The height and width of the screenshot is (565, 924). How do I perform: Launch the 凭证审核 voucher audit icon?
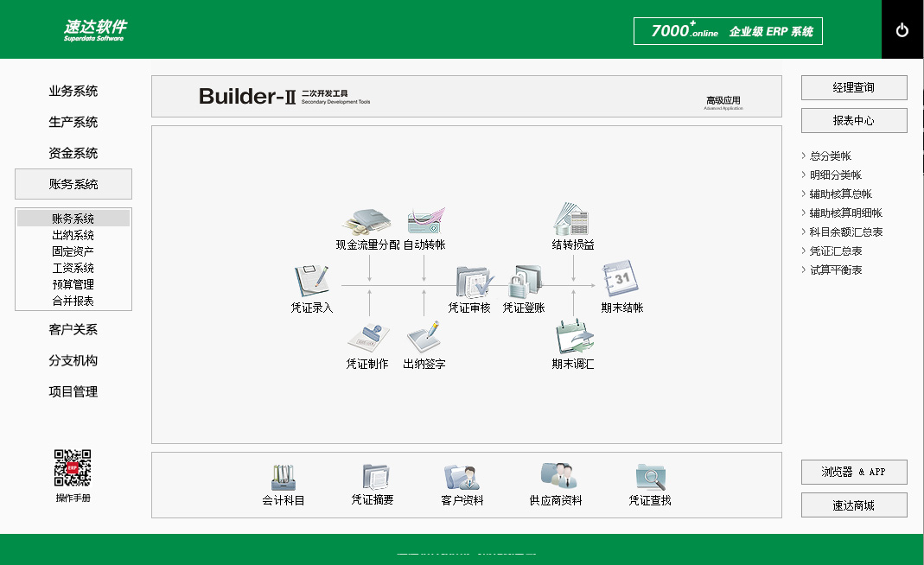tap(474, 282)
